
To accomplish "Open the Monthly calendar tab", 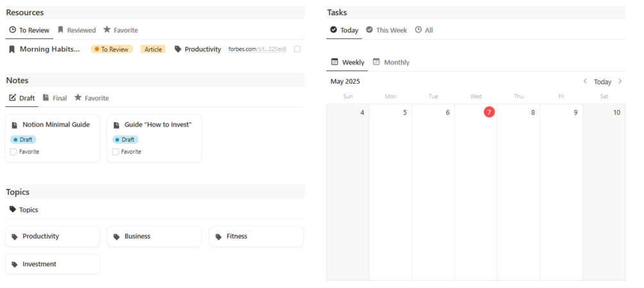I will pyautogui.click(x=391, y=62).
